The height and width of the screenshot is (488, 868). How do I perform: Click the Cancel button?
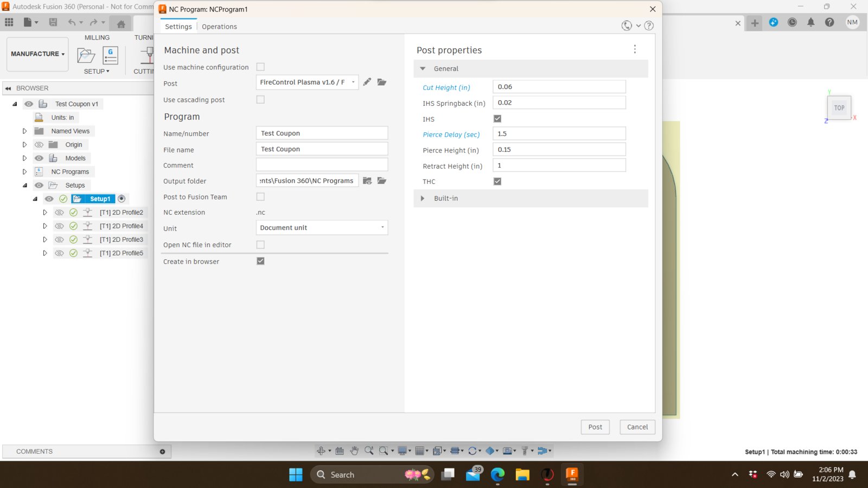(x=637, y=427)
